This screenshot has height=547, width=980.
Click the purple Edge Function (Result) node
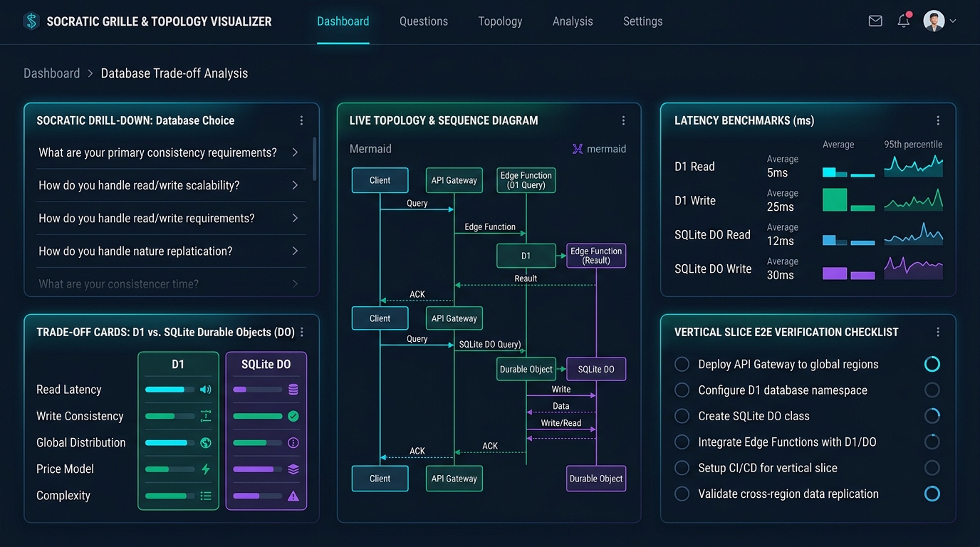tap(596, 256)
